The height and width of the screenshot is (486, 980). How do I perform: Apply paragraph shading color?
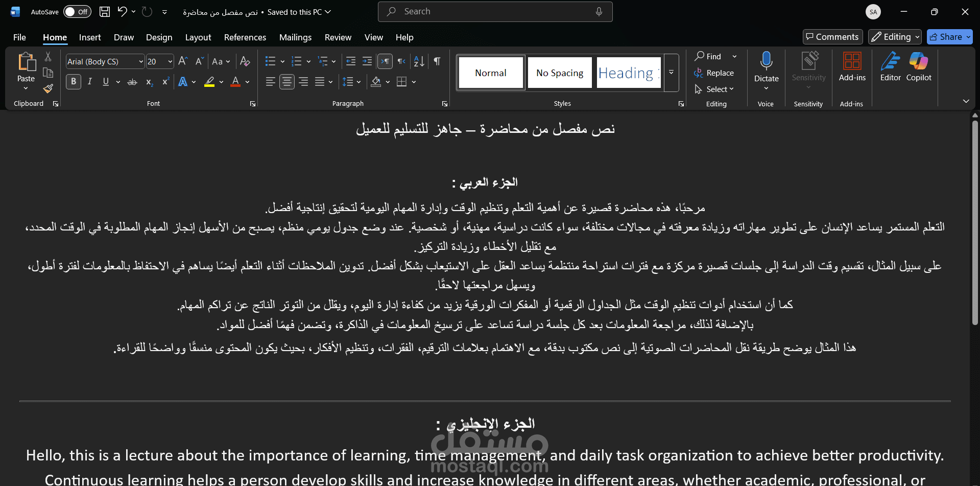376,82
